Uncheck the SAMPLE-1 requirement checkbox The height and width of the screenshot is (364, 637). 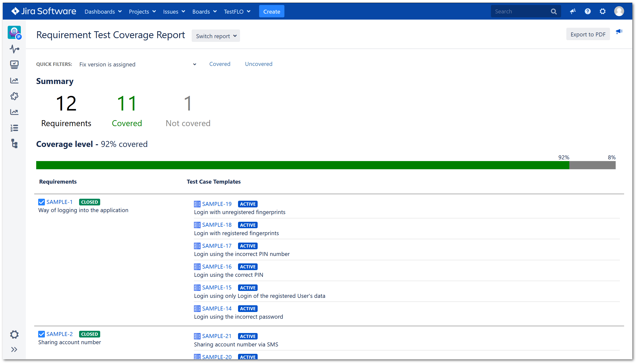click(x=41, y=202)
